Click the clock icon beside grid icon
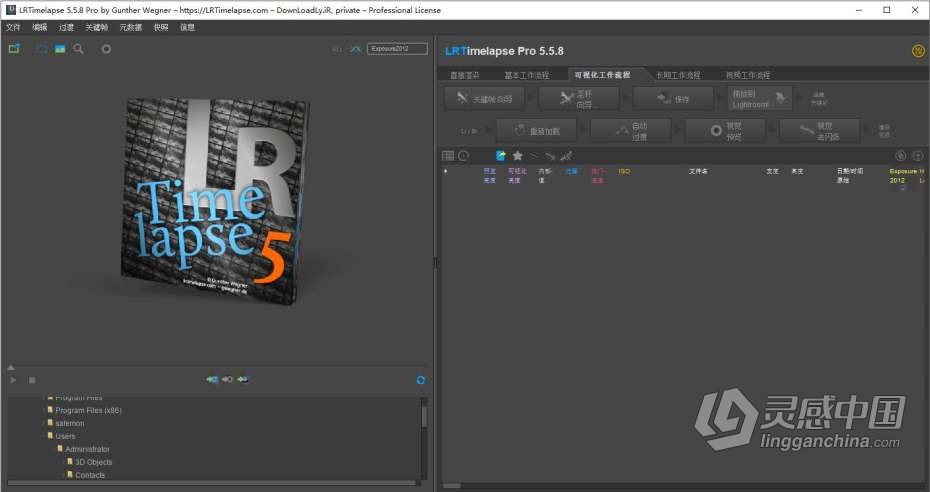This screenshot has height=492, width=930. pyautogui.click(x=463, y=156)
